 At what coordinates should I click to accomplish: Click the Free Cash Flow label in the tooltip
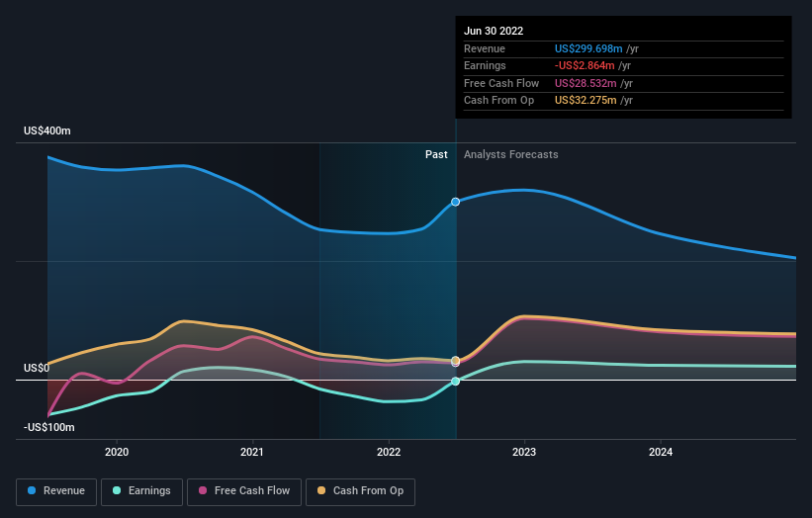pyautogui.click(x=501, y=83)
